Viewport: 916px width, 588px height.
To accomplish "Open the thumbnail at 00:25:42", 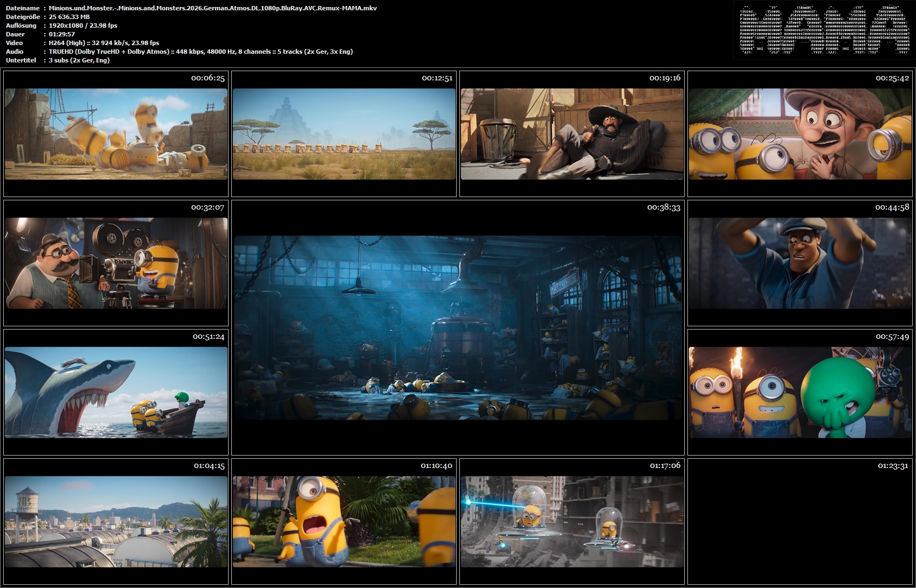I will click(800, 134).
